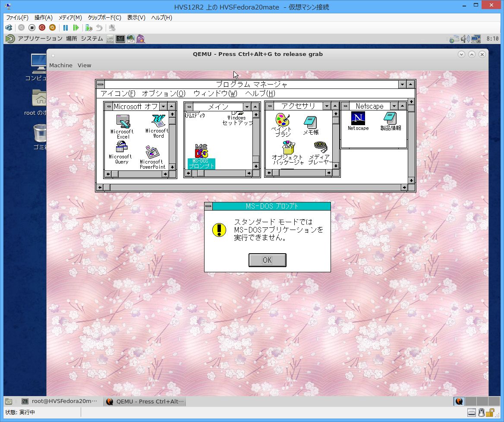Open the アイコン(F) menu

pos(118,94)
